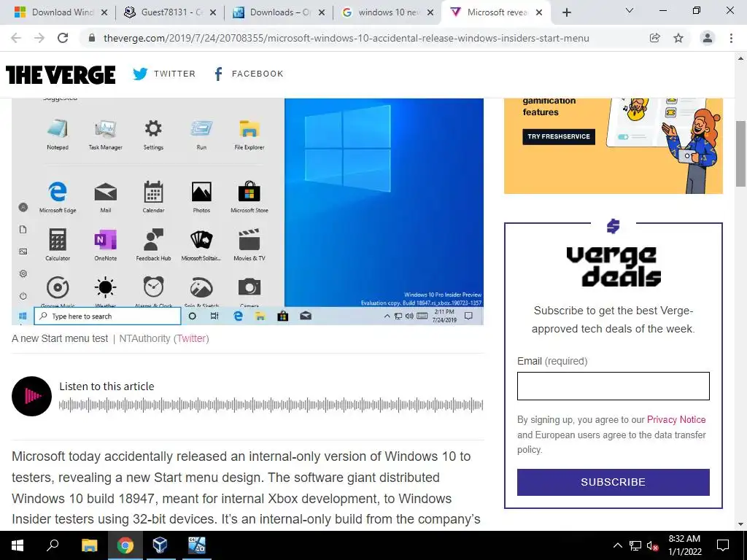This screenshot has height=560, width=747.
Task: Click scrollbar down arrow
Action: (740, 524)
